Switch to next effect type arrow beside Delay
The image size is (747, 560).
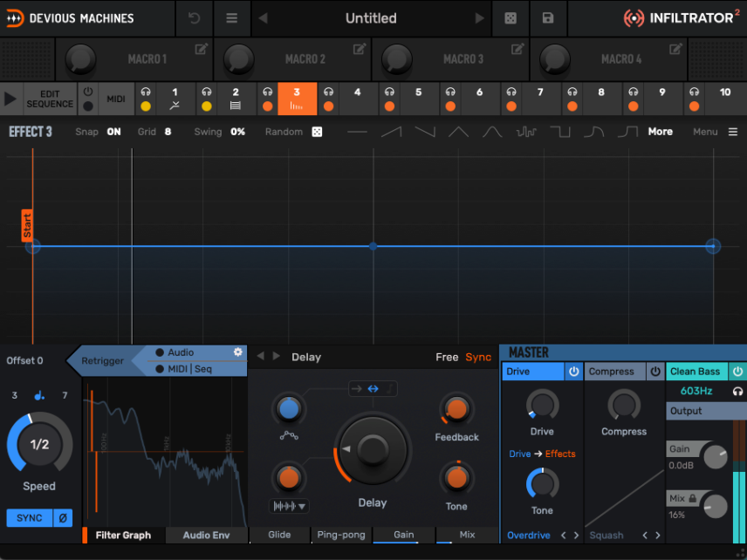(x=276, y=356)
